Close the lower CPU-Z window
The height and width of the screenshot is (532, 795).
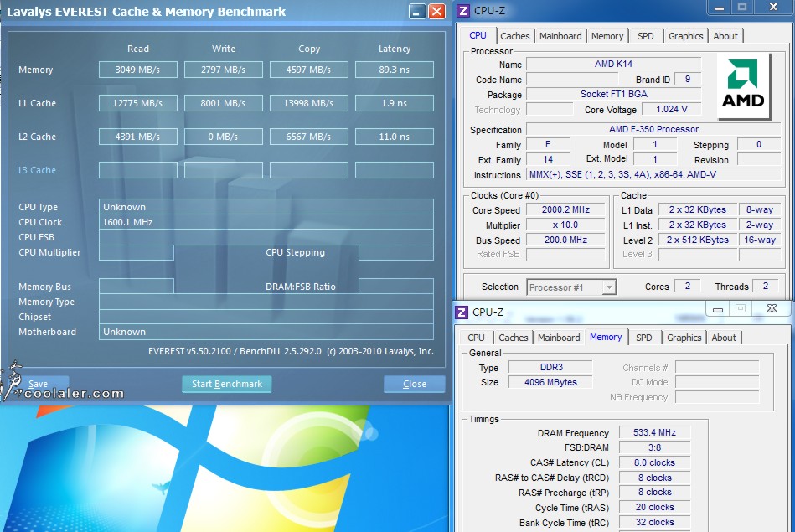772,308
